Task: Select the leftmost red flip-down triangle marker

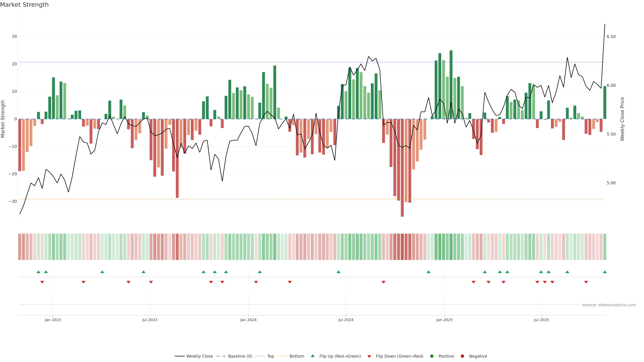Action: pos(42,282)
